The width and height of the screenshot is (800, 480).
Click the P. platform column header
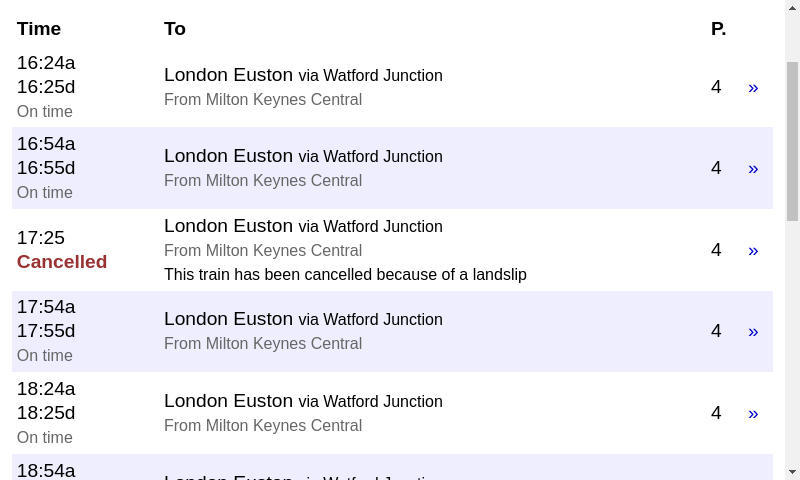718,29
